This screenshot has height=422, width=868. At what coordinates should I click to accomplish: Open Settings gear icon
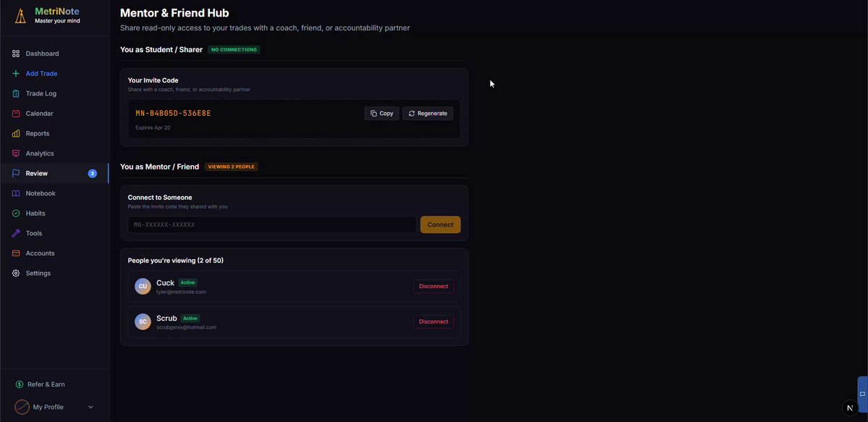click(x=16, y=274)
